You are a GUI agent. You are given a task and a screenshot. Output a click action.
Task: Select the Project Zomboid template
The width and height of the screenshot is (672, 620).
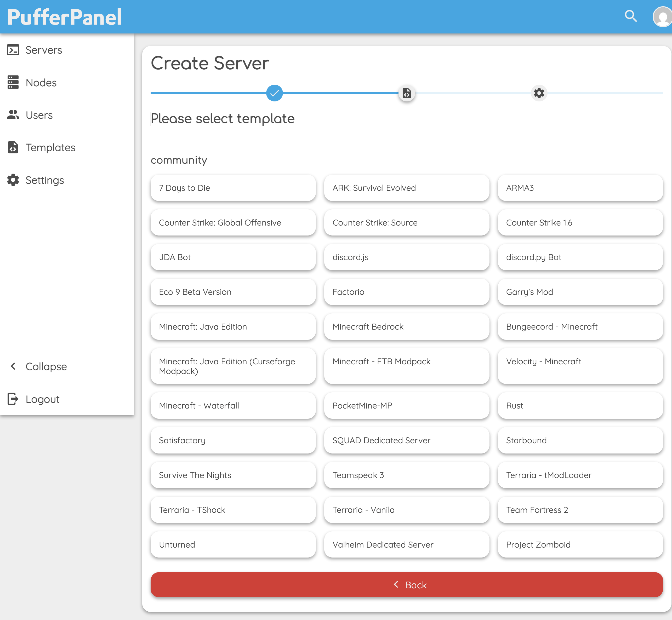click(x=580, y=544)
